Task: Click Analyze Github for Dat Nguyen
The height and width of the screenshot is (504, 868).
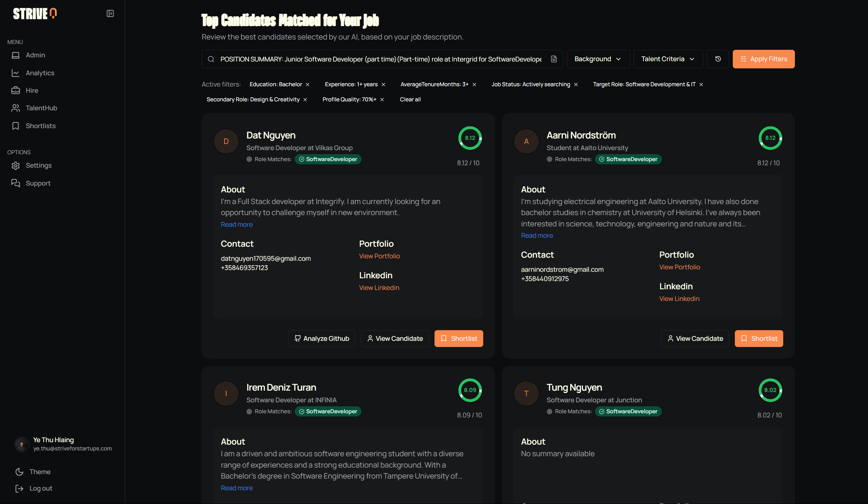Action: point(322,339)
